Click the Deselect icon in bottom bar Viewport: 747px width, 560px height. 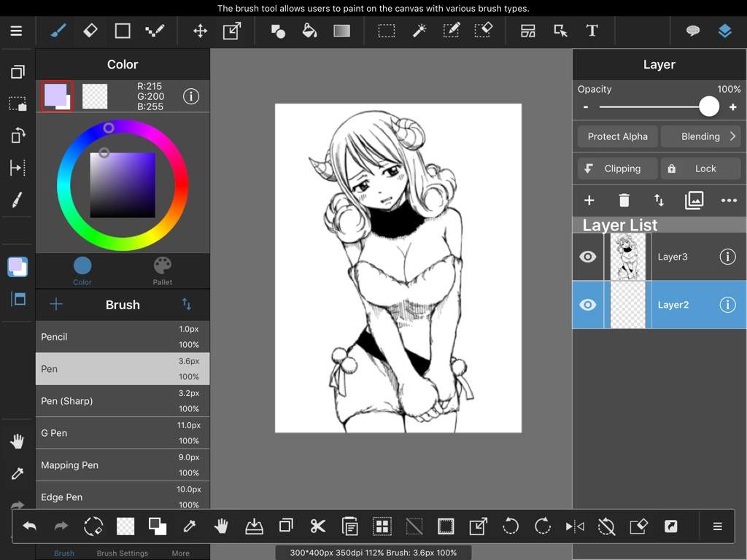414,526
